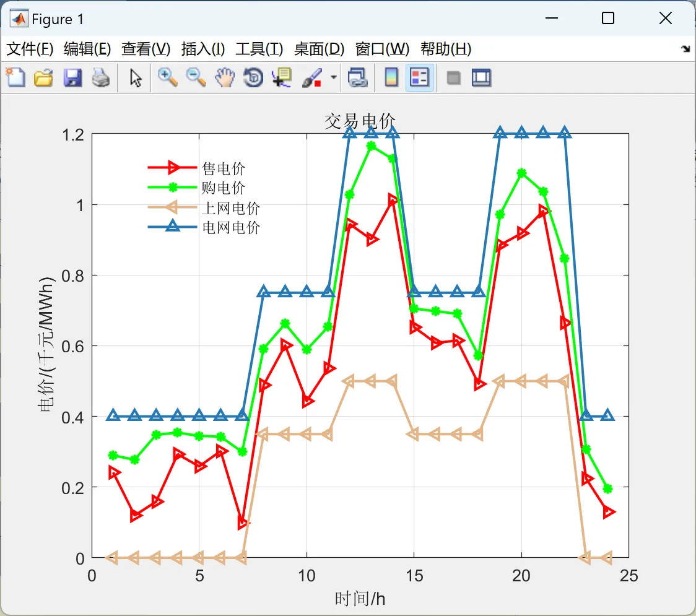Activate the Zoom Out magnifier tool

(x=196, y=77)
